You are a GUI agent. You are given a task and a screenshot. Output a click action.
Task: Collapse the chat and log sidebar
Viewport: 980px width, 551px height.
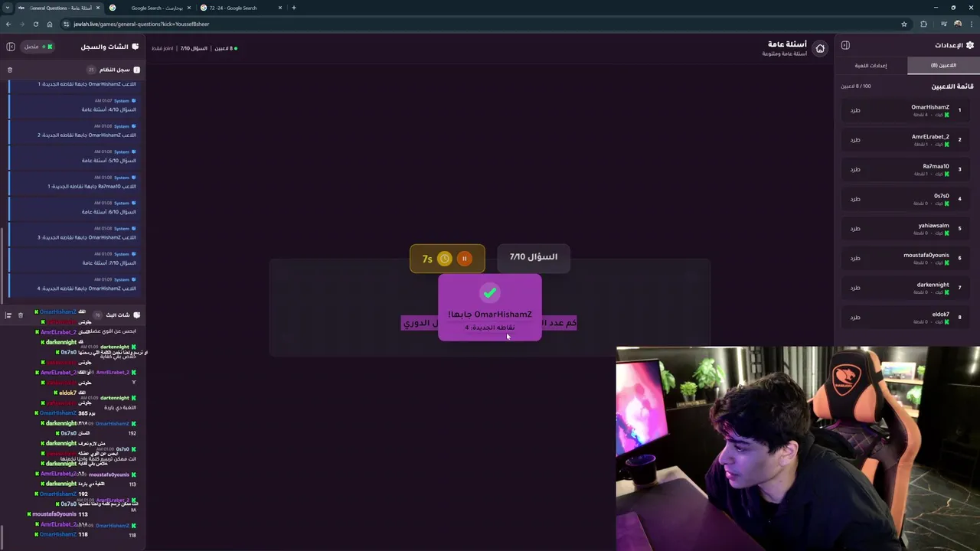click(11, 47)
